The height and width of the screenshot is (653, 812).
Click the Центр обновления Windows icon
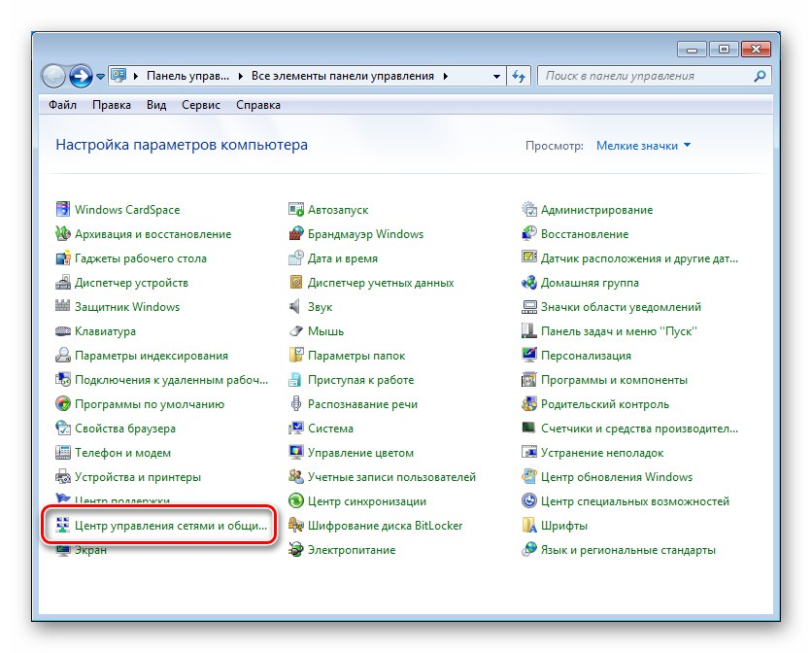[529, 477]
